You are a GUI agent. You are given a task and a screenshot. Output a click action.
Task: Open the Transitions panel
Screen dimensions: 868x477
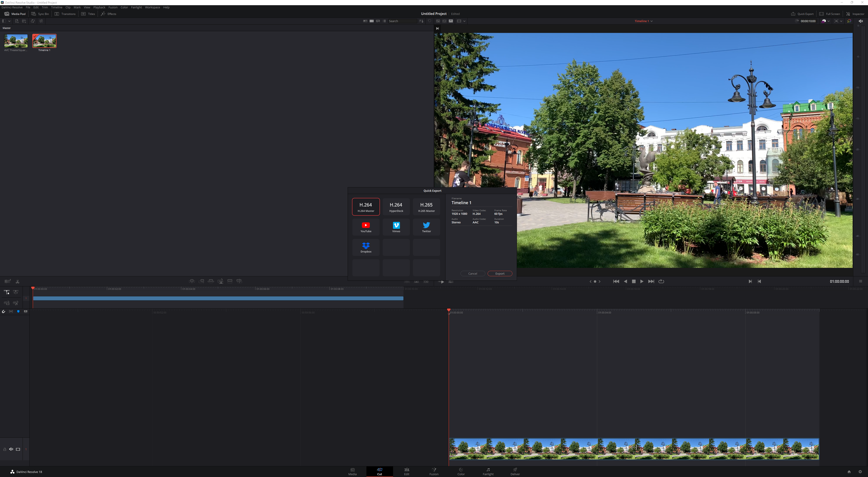point(65,14)
